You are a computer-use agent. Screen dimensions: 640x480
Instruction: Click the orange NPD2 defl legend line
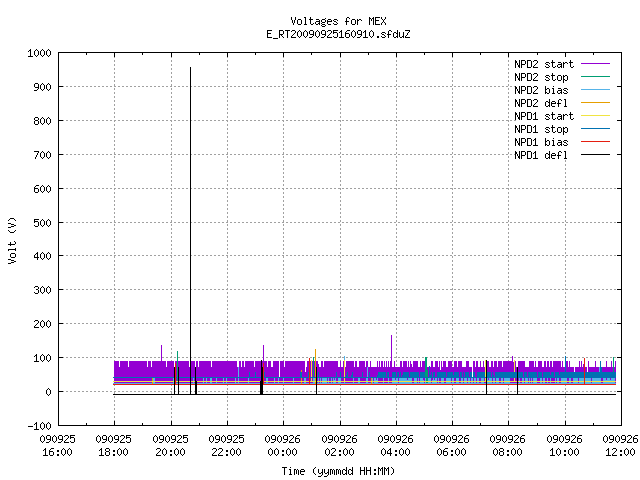pos(596,103)
